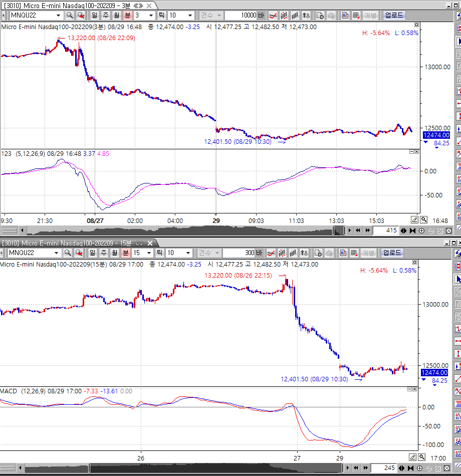Click the pencil edit icon on top chart axis
This screenshot has width=461, height=476.
(414, 219)
